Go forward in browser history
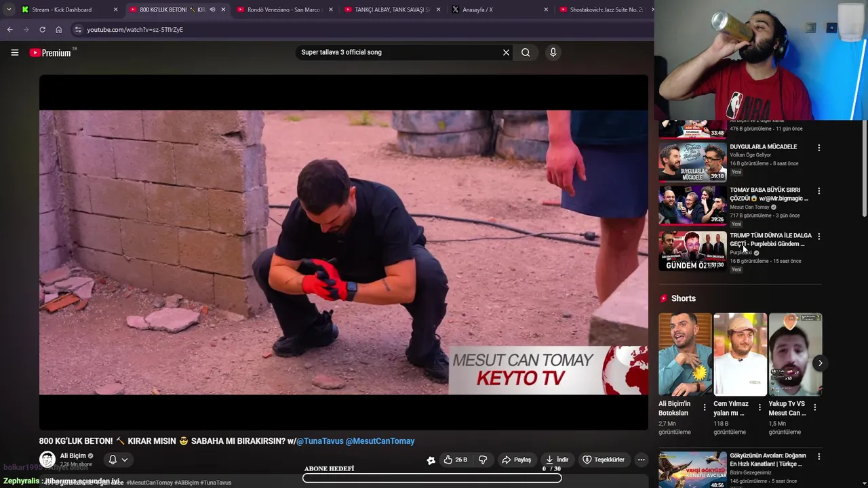This screenshot has height=488, width=868. click(x=26, y=30)
